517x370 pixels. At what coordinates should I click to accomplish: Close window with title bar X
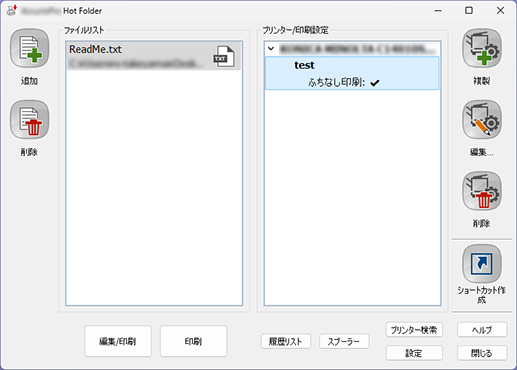point(500,11)
